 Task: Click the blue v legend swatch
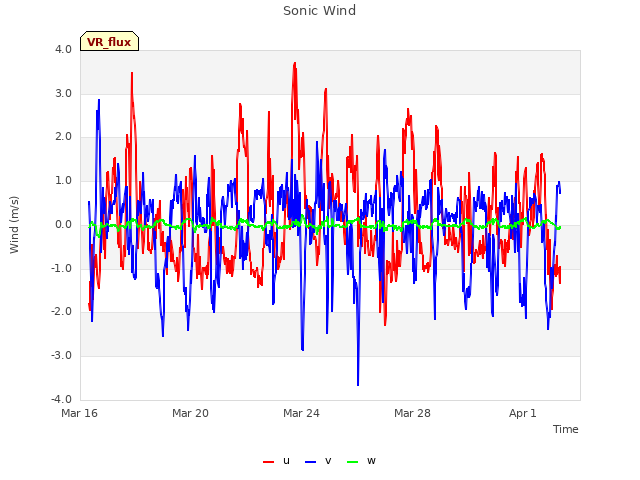311,462
